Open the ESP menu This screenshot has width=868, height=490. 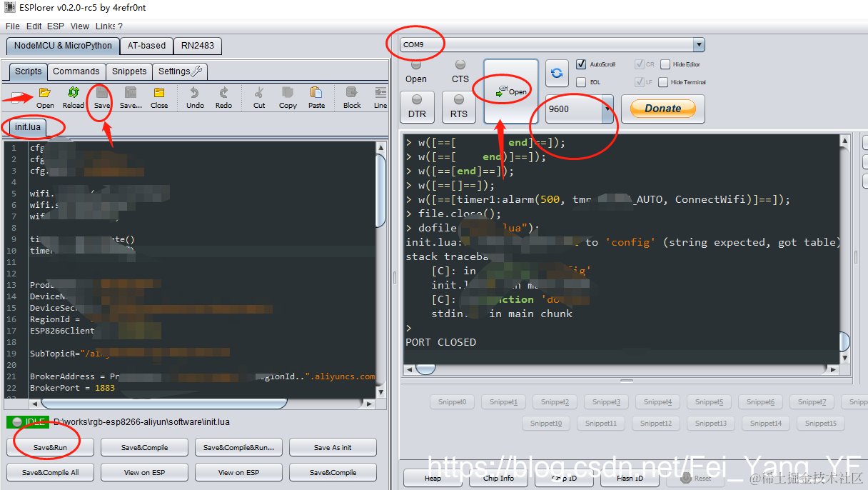[56, 26]
